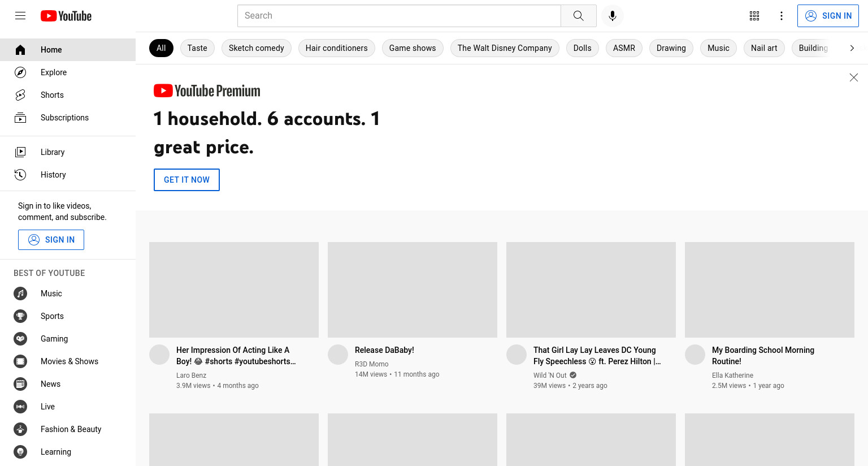Dismiss the YouTube Premium banner

854,77
